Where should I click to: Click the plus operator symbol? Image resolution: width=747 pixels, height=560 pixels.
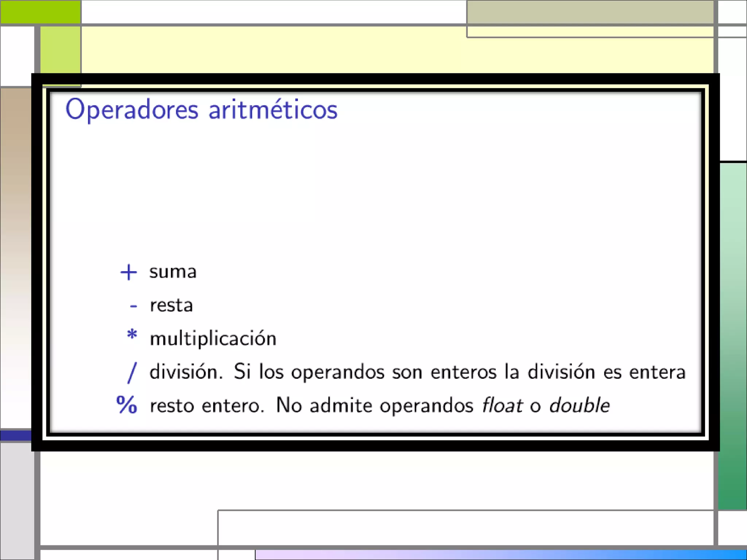[128, 272]
